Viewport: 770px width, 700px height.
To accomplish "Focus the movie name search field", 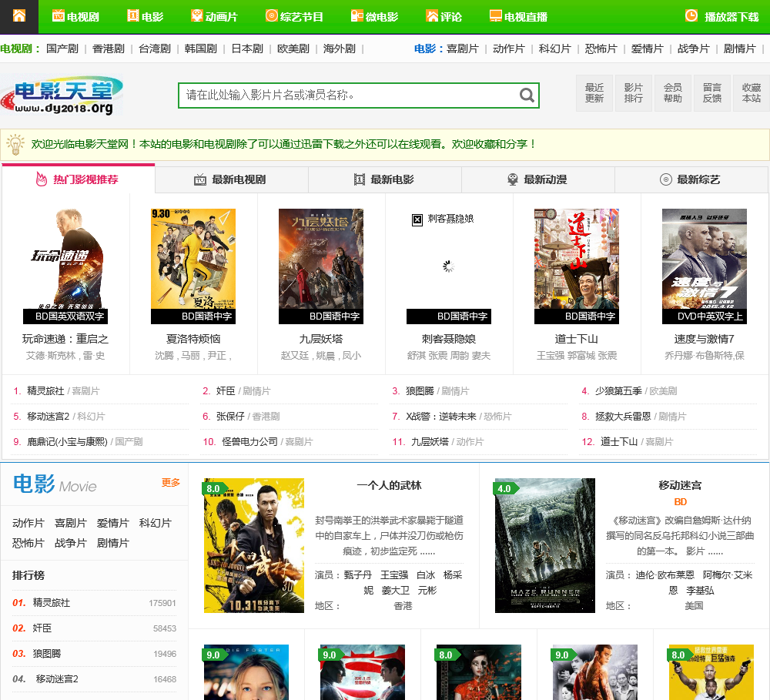I will [x=350, y=95].
